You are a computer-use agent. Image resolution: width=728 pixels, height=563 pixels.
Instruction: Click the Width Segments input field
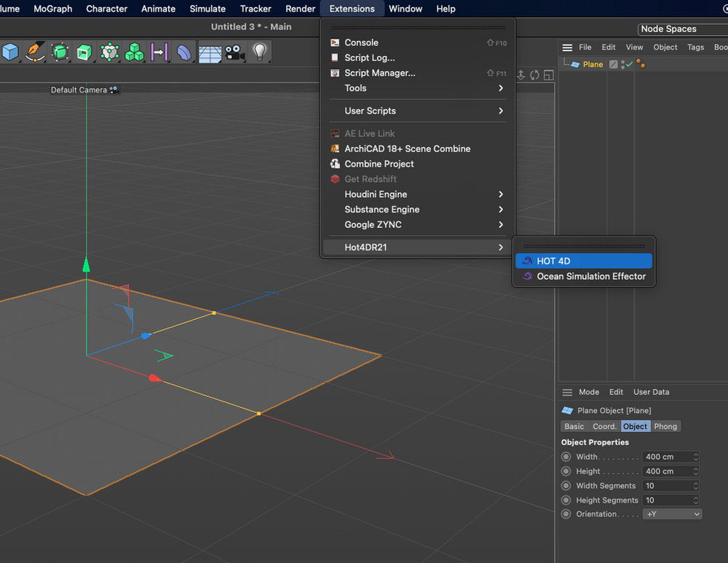[x=666, y=486]
